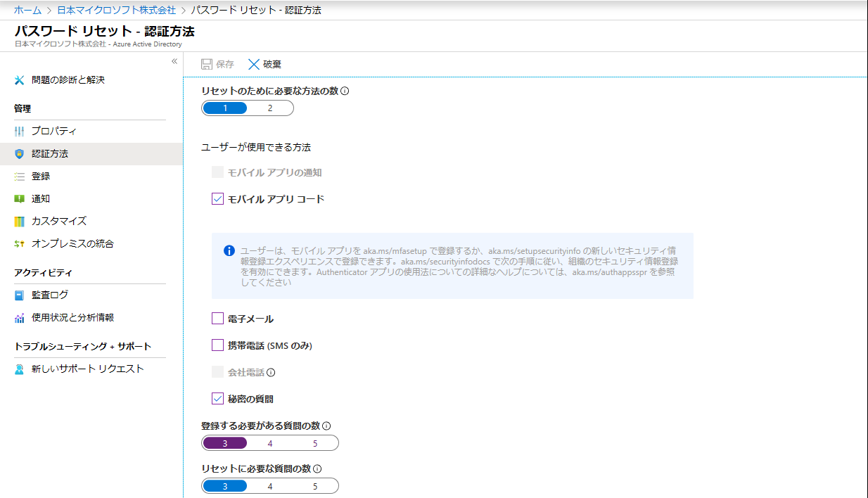Select 2 for methods required to reset
Viewport: 868px width, 498px height.
(x=270, y=108)
